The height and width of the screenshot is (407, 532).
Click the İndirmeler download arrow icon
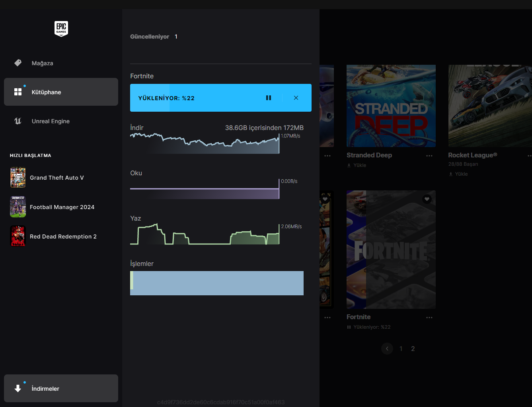point(18,388)
